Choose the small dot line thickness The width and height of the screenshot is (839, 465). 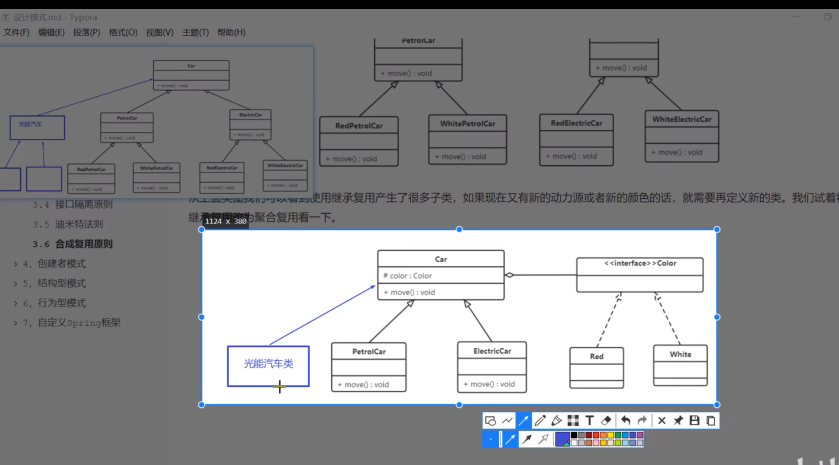point(490,439)
